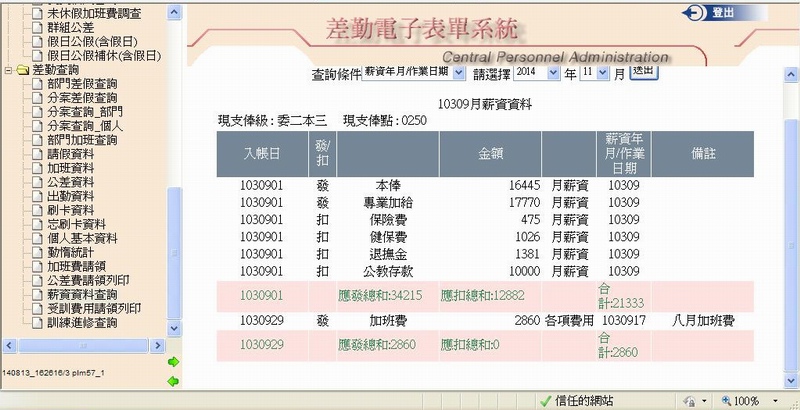Click the 金額 column header
This screenshot has width=800, height=410.
490,154
